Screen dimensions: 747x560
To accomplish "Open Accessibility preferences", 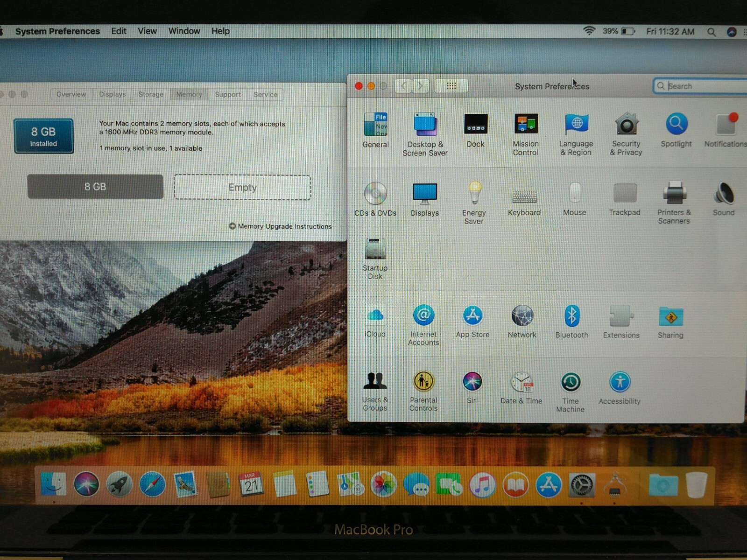I will (620, 388).
